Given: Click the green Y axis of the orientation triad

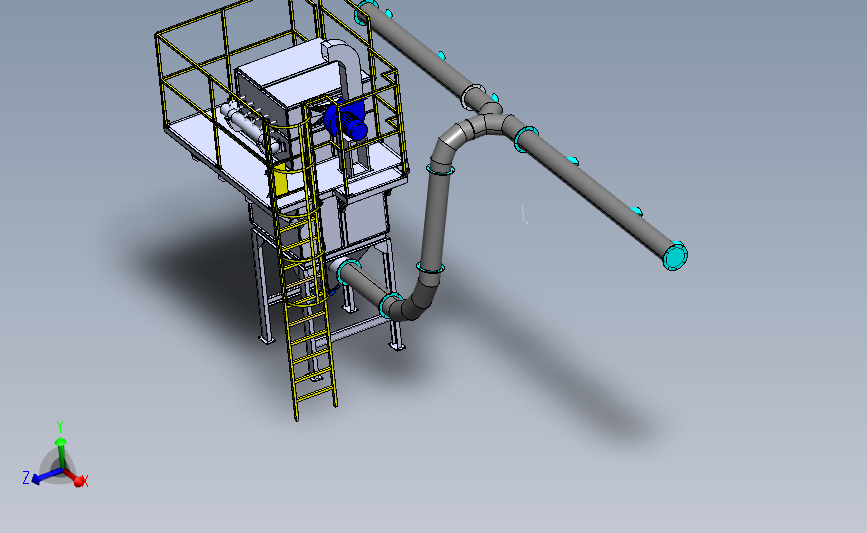Looking at the screenshot, I should [60, 453].
